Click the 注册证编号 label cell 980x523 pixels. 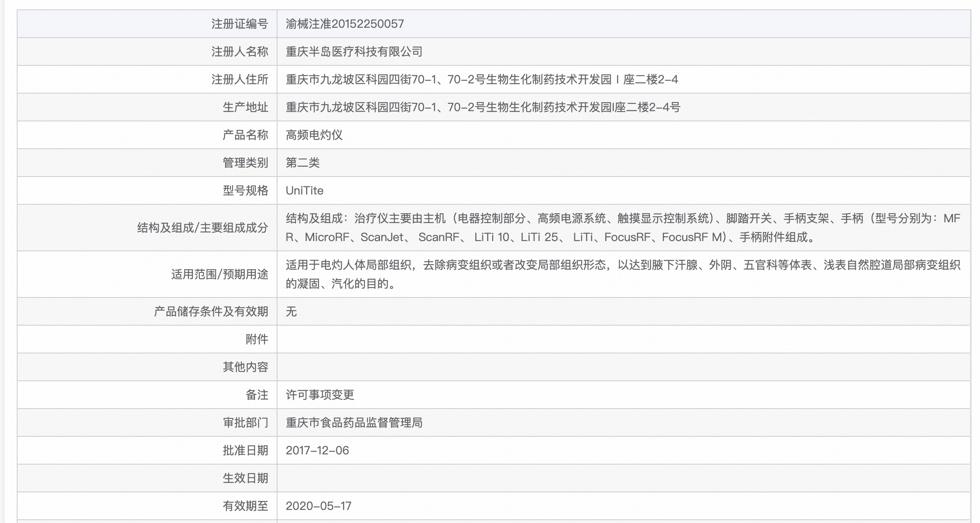click(x=239, y=24)
